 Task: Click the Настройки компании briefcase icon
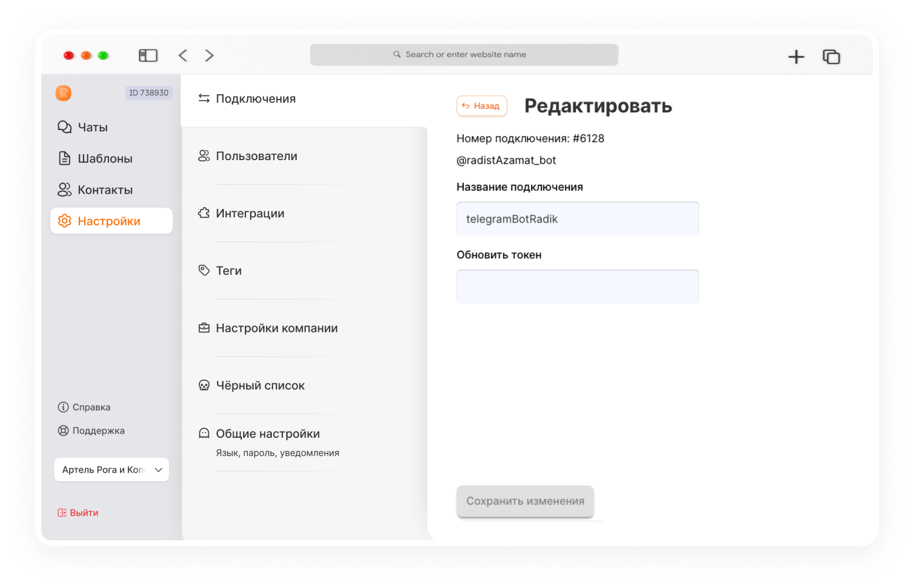coord(204,328)
